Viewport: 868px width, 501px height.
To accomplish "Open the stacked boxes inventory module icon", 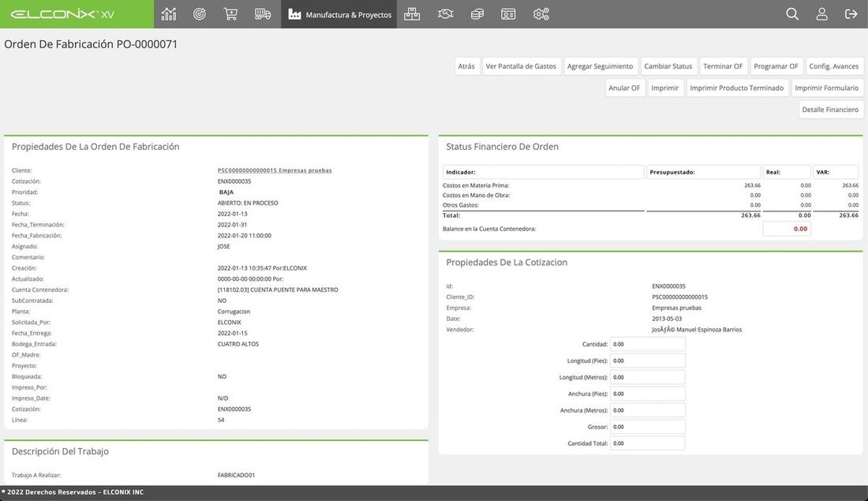I will [412, 14].
